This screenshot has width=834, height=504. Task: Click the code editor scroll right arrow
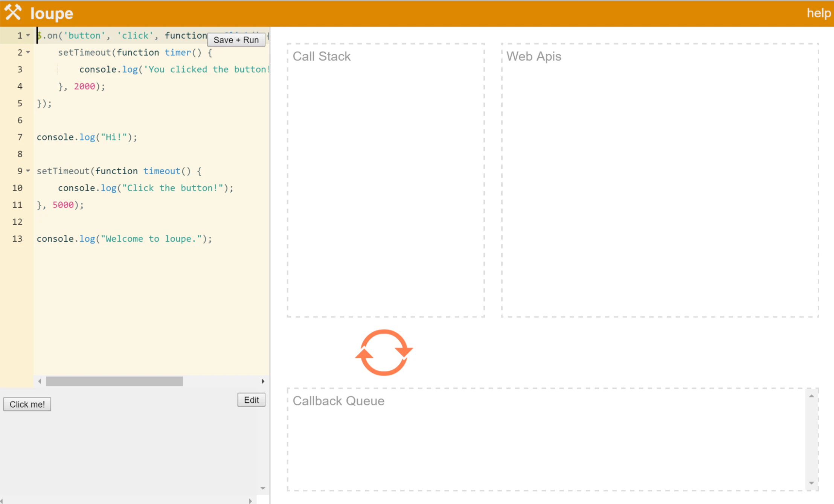[x=263, y=381]
